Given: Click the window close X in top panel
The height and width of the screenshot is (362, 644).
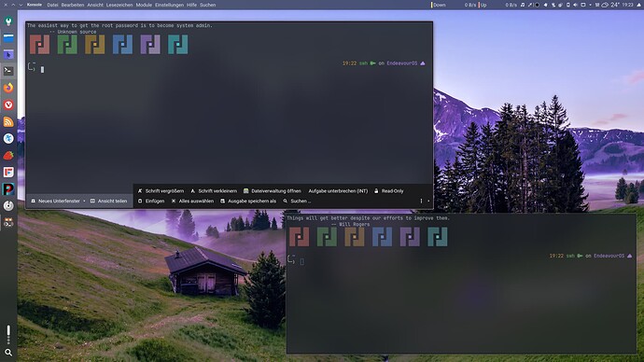Looking at the screenshot, I should click(x=6, y=5).
